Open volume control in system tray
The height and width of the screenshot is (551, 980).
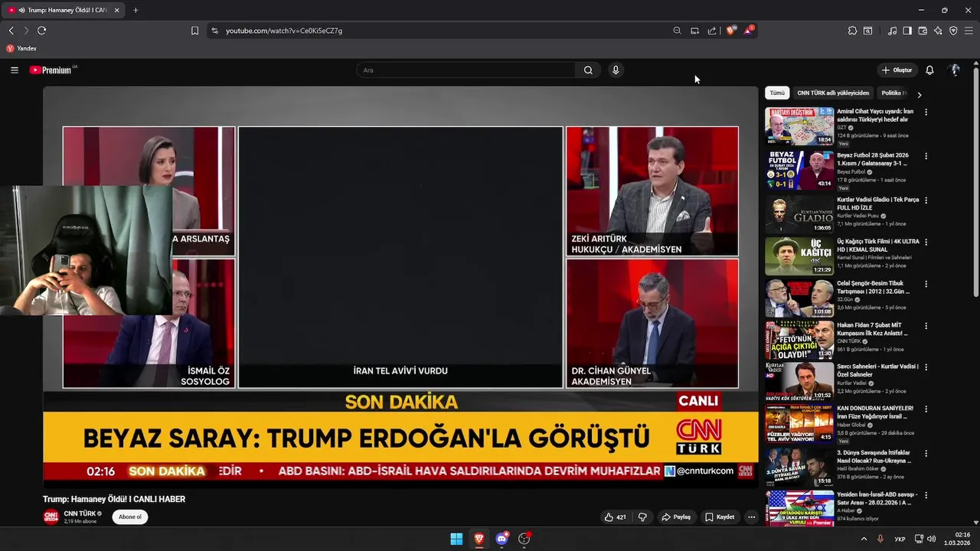coord(932,539)
